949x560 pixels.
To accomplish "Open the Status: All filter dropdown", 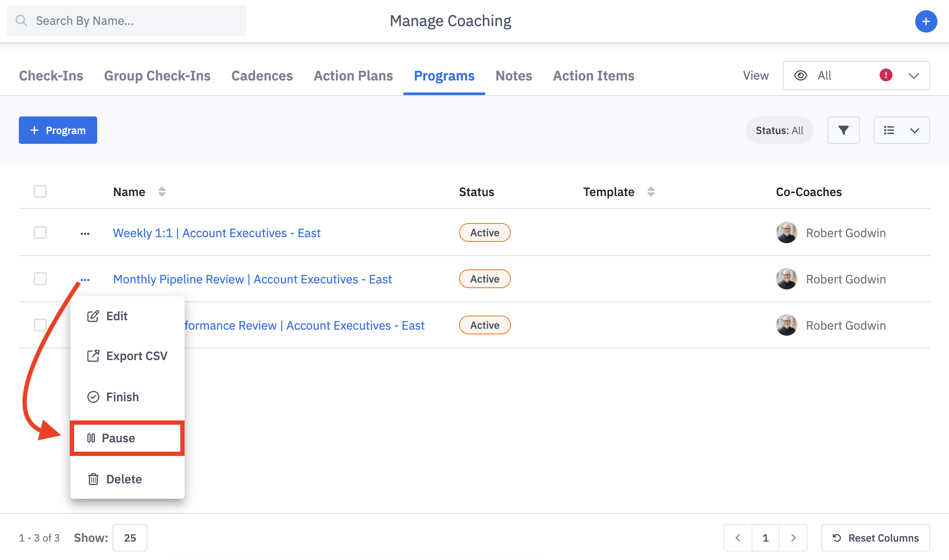I will point(779,130).
